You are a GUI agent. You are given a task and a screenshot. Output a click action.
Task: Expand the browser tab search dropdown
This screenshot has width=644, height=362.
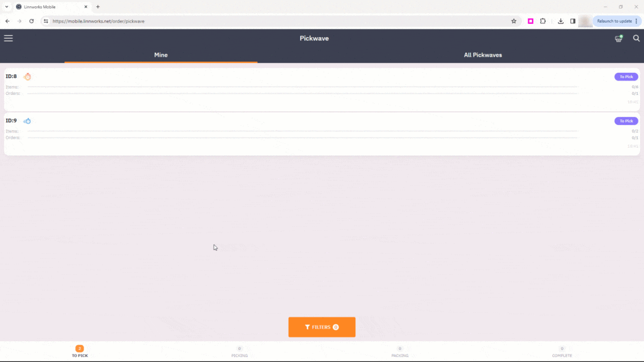[x=6, y=6]
